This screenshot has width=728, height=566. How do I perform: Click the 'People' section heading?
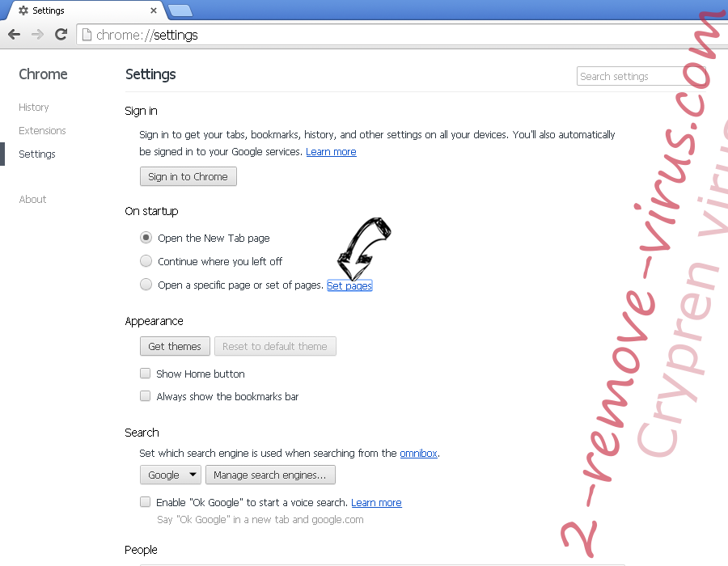point(141,550)
